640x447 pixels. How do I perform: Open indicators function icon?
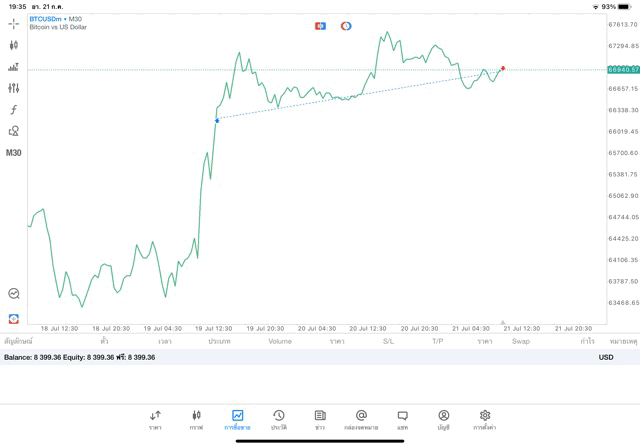pos(14,110)
